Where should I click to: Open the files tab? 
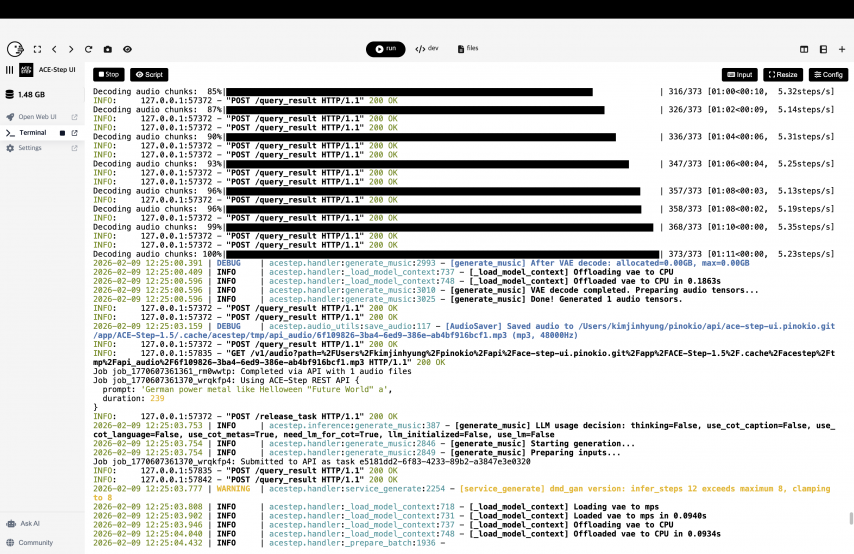[x=468, y=48]
